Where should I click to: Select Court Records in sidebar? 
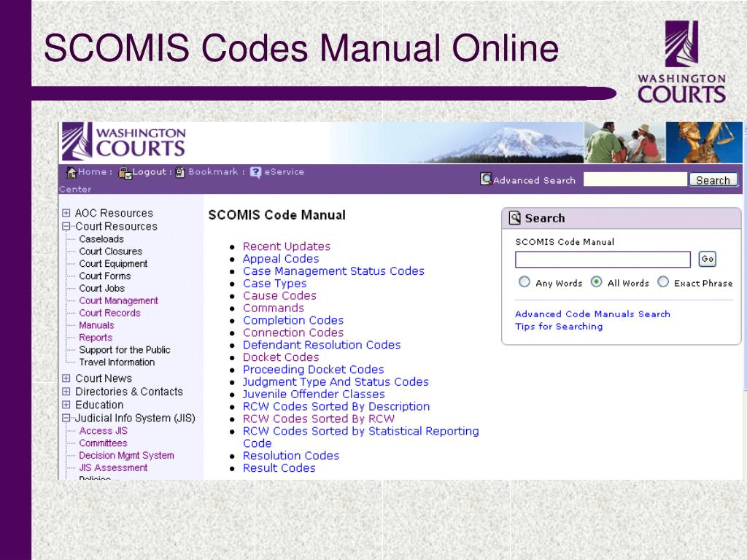pos(109,314)
